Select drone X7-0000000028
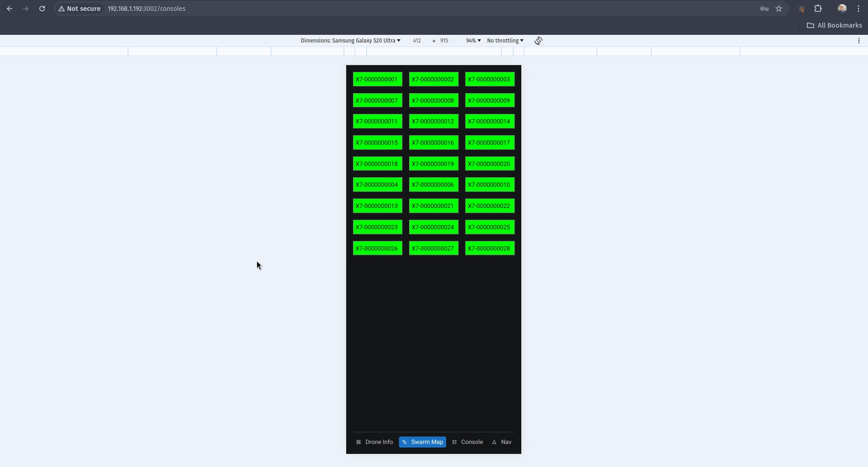Image resolution: width=868 pixels, height=467 pixels. tap(490, 249)
